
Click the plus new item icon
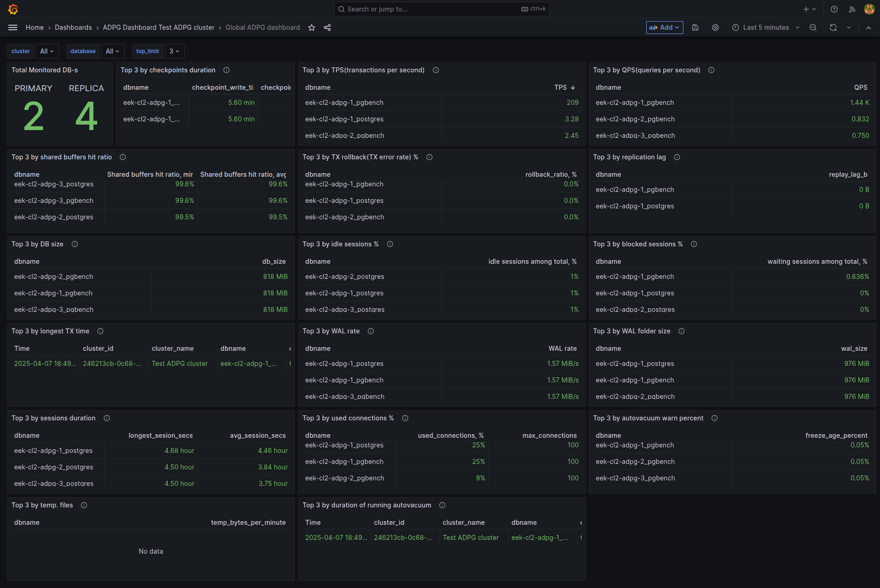tap(806, 9)
